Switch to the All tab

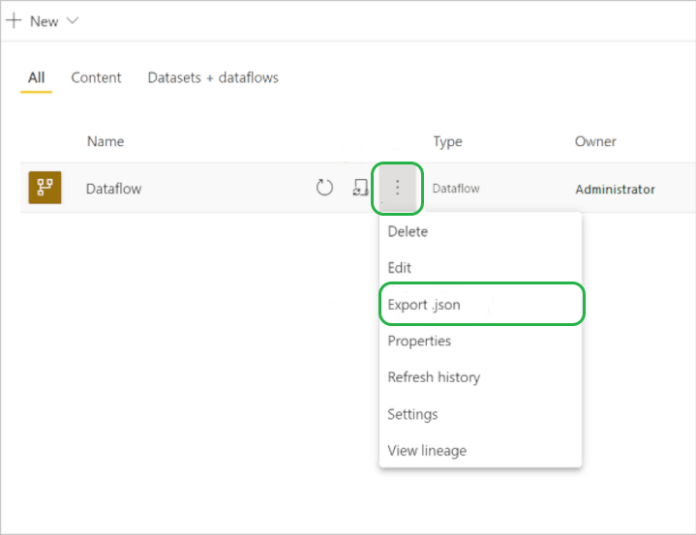[x=36, y=78]
